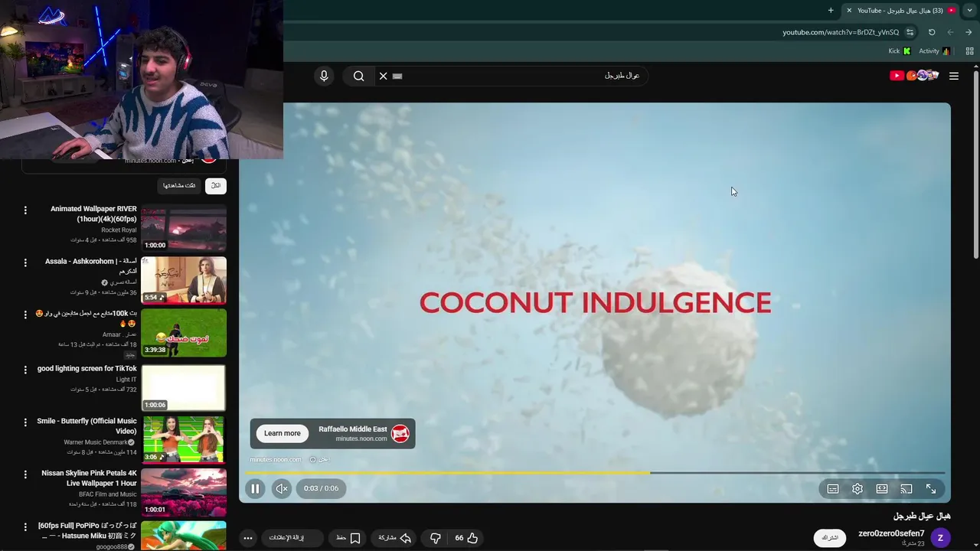Dislike the video with thumbs-down
Viewport: 980px width, 551px height.
click(x=435, y=538)
